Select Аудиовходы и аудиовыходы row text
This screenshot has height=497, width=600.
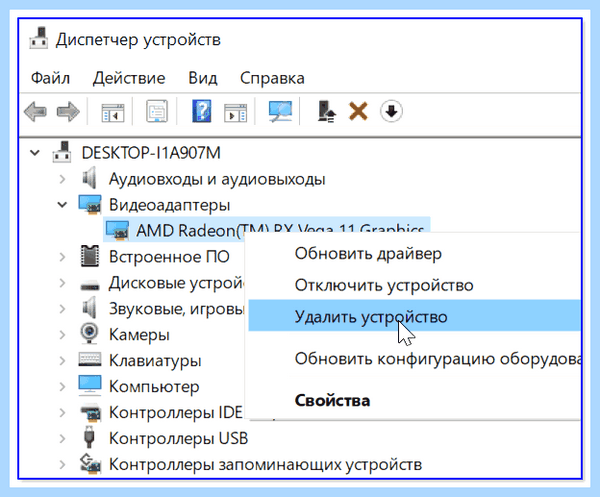click(217, 179)
